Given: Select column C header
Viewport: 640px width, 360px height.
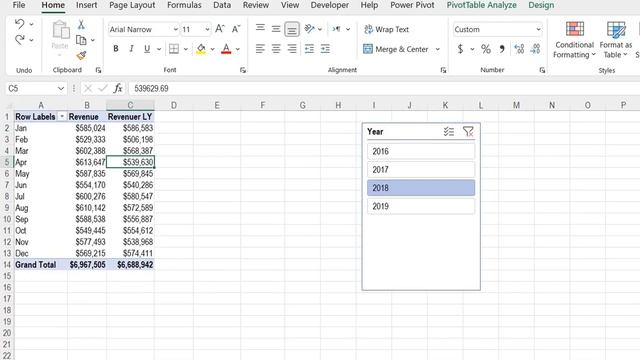Looking at the screenshot, I should point(130,105).
